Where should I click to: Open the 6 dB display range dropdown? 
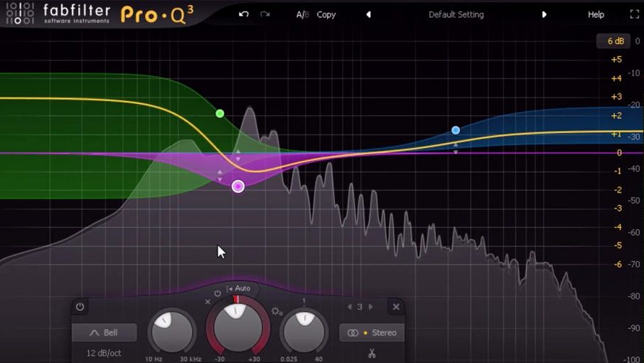coord(614,41)
